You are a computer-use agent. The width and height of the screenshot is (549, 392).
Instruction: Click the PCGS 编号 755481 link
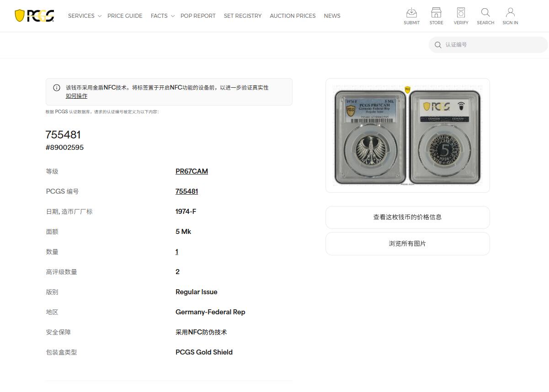click(x=187, y=191)
